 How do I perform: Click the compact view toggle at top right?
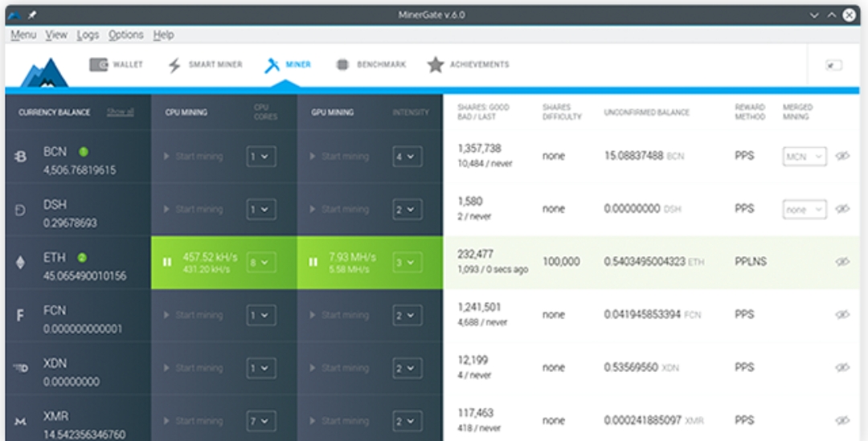click(x=833, y=65)
